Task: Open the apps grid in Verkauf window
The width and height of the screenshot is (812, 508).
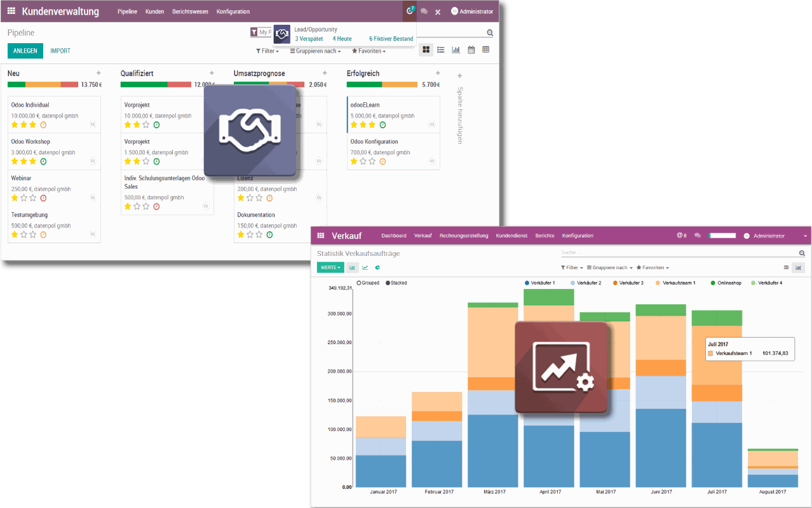Action: pyautogui.click(x=321, y=236)
